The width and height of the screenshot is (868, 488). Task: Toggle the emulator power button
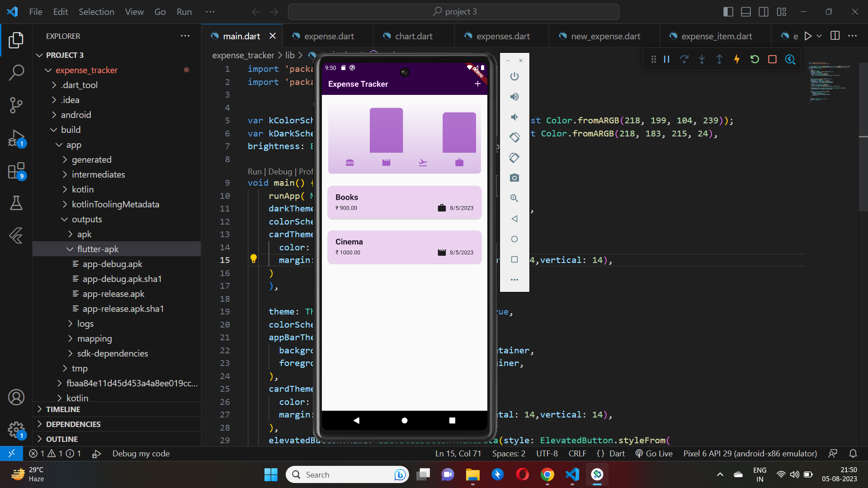point(514,76)
